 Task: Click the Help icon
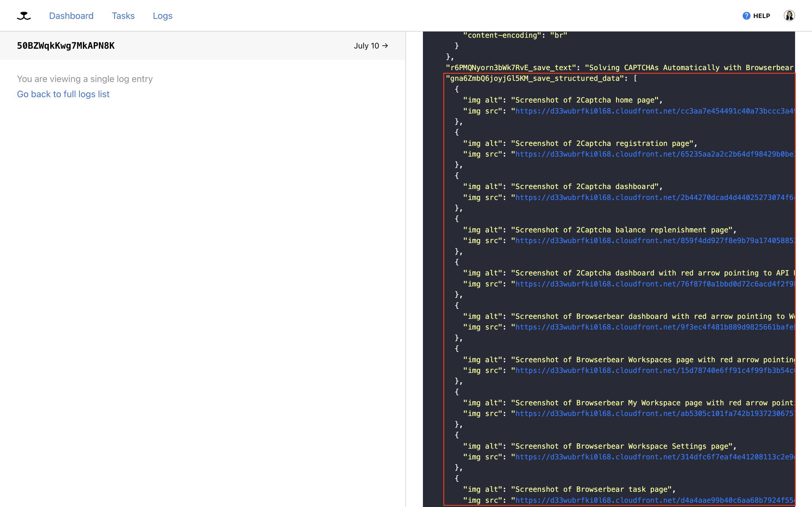tap(747, 16)
